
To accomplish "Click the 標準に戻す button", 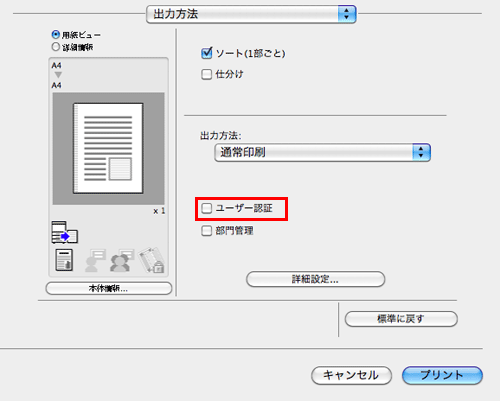I will click(x=401, y=319).
